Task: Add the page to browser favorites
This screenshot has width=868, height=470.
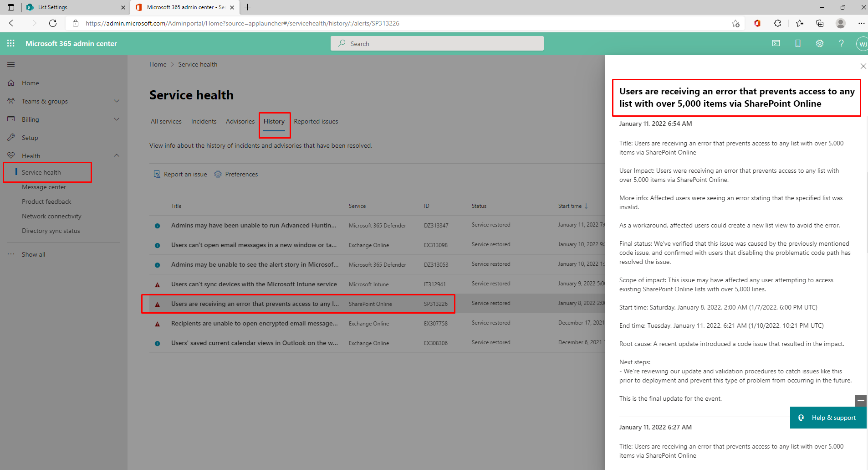Action: (735, 23)
